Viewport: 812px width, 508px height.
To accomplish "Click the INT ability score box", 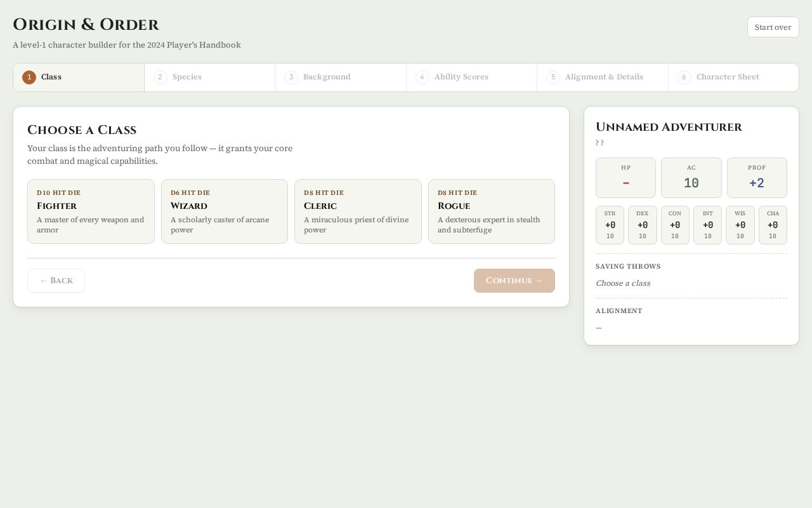I will click(x=708, y=225).
